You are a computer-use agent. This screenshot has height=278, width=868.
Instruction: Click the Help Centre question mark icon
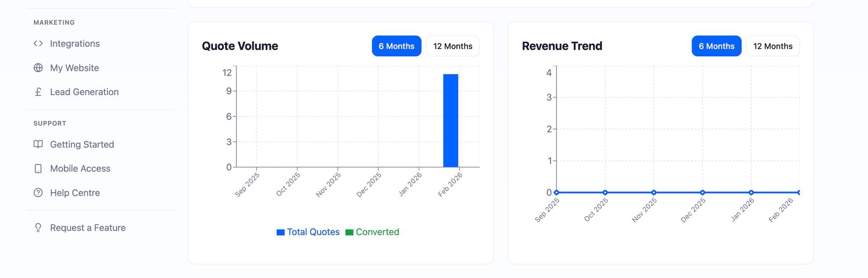(38, 193)
